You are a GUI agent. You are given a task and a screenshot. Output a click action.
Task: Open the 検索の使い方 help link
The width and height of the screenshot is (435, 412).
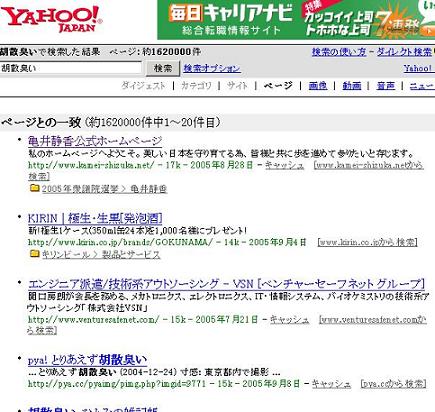pyautogui.click(x=339, y=52)
